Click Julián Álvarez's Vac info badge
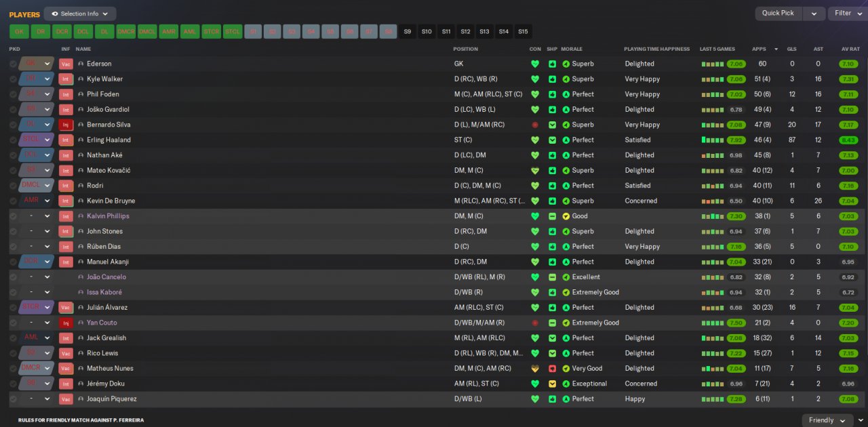Image resolution: width=868 pixels, height=427 pixels. 66,308
